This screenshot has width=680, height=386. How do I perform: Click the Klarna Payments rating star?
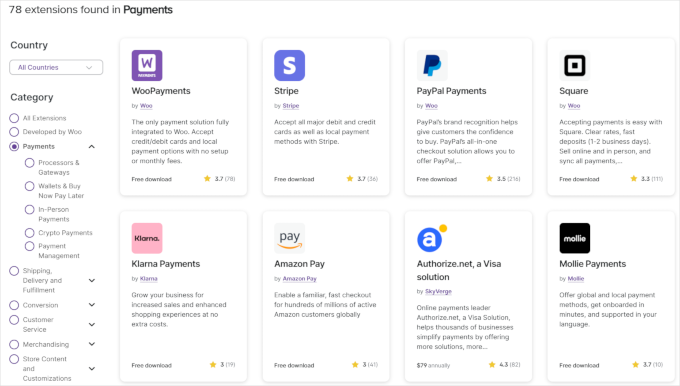click(x=213, y=365)
